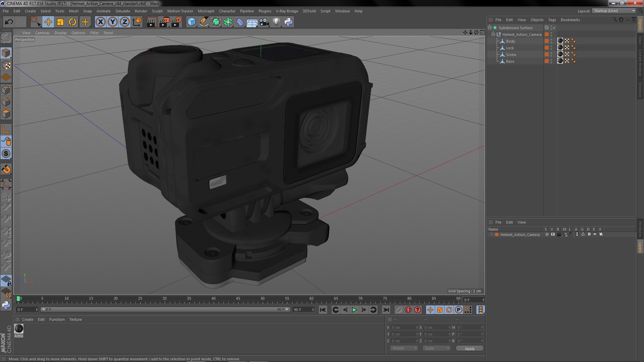Add a Light object
Image resolution: width=644 pixels, height=362 pixels.
276,22
